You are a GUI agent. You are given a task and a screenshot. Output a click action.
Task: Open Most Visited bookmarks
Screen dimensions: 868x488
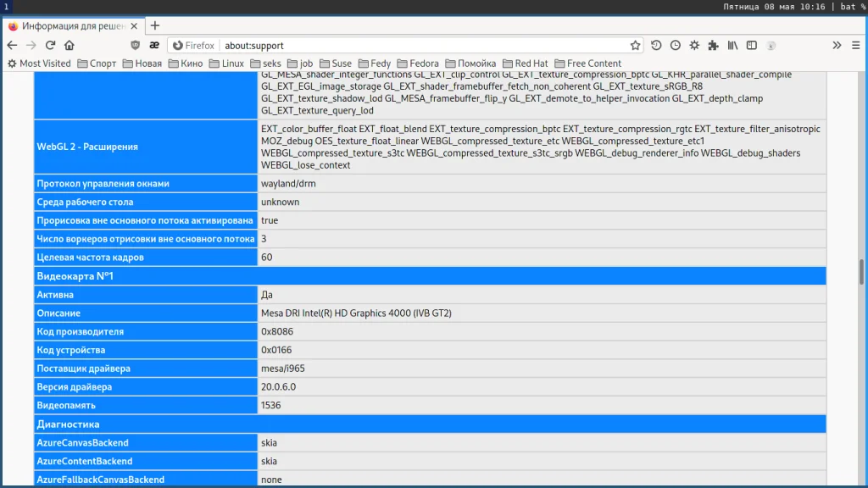point(39,64)
